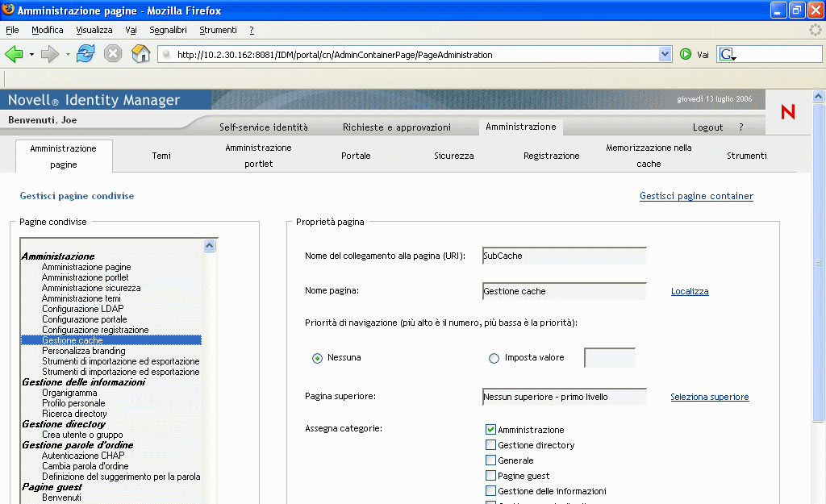Open the Modifica menu
The height and width of the screenshot is (504, 826).
click(x=48, y=30)
